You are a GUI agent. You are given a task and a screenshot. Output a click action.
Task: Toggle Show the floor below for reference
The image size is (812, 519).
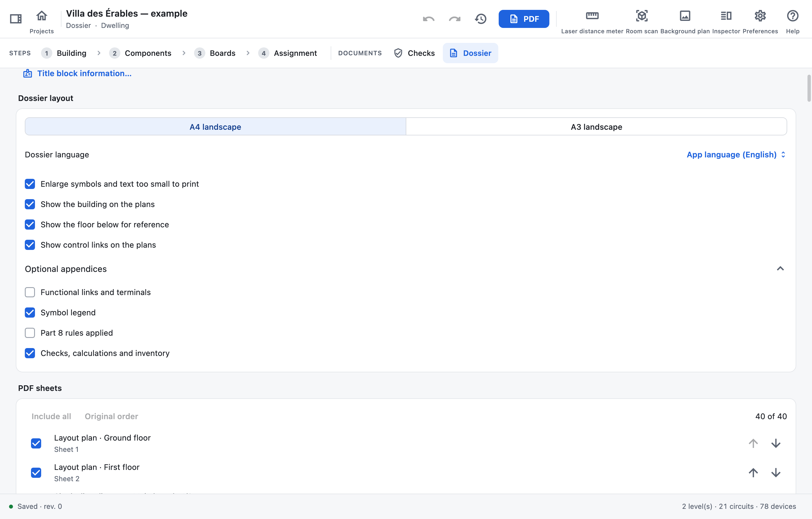[x=30, y=225]
